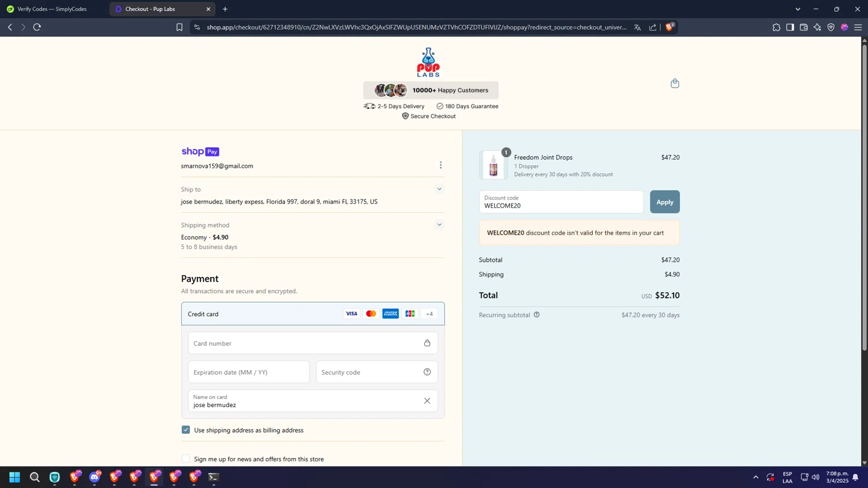
Task: Click the Shop Pay logo
Action: (x=200, y=151)
